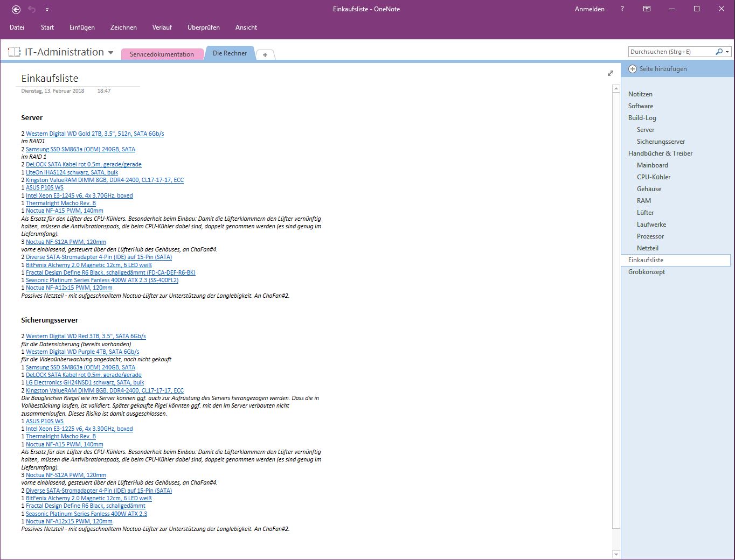Switch to the Servicedokumentation section tab
This screenshot has height=560, width=735.
(x=162, y=54)
